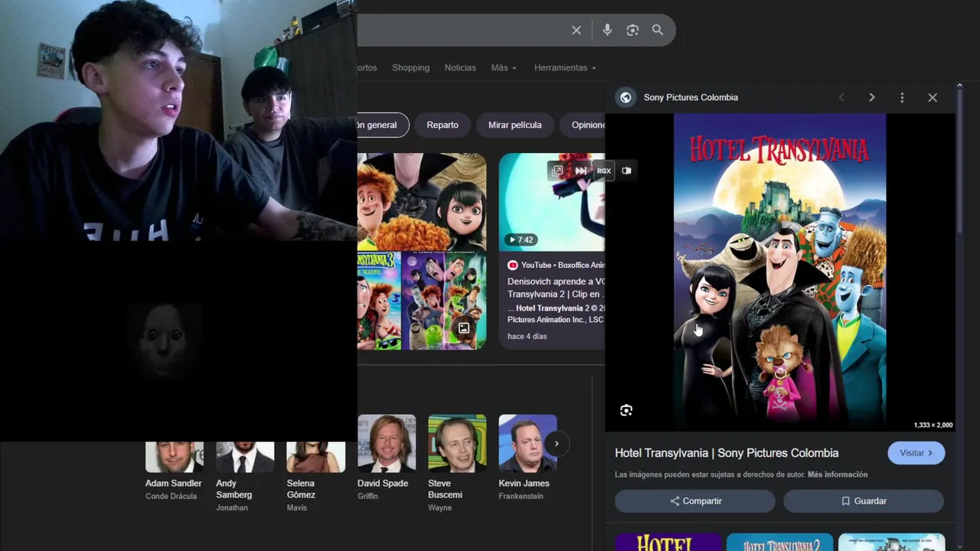Switch to the Noticias tab
Image resolution: width=980 pixels, height=551 pixels.
pyautogui.click(x=460, y=67)
